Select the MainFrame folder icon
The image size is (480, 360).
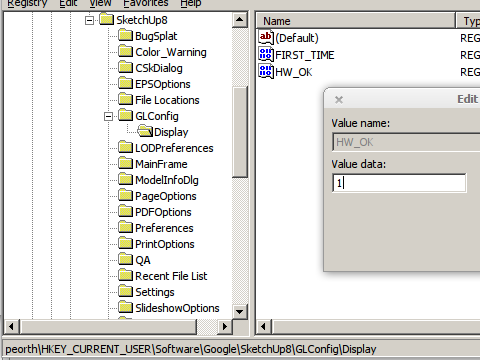[x=126, y=163]
